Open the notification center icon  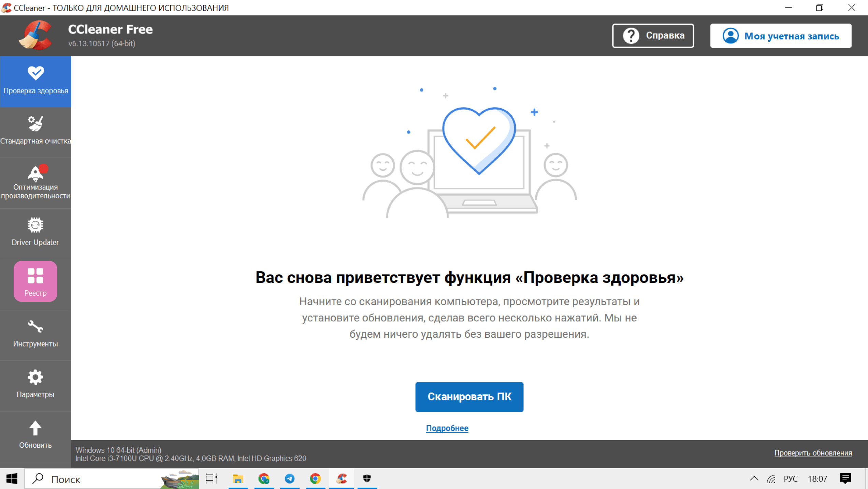(845, 479)
